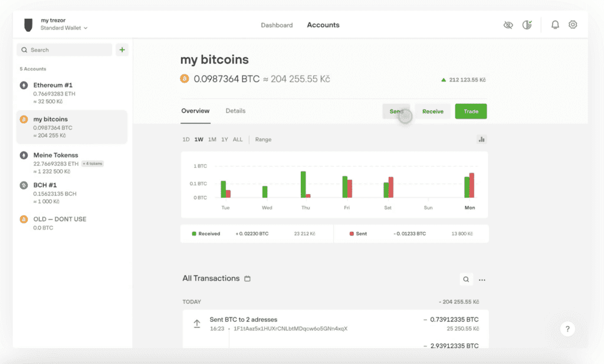This screenshot has height=364, width=604.
Task: Expand the +4 tokens badge on Meine Tokenss
Action: (x=92, y=163)
